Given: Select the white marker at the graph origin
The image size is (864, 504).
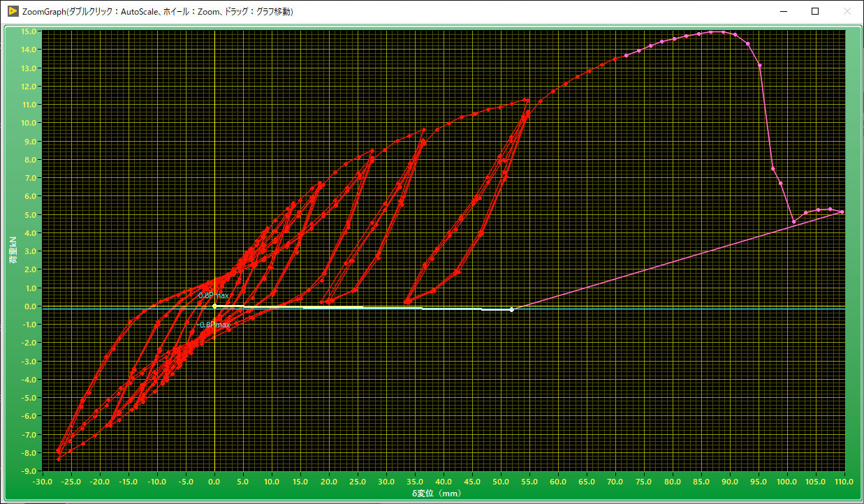Looking at the screenshot, I should (x=214, y=306).
